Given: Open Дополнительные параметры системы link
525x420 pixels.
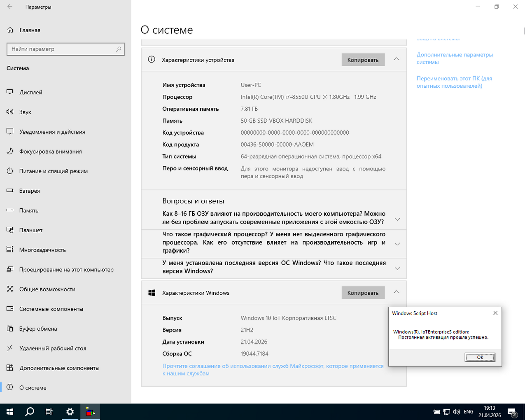Looking at the screenshot, I should click(455, 58).
